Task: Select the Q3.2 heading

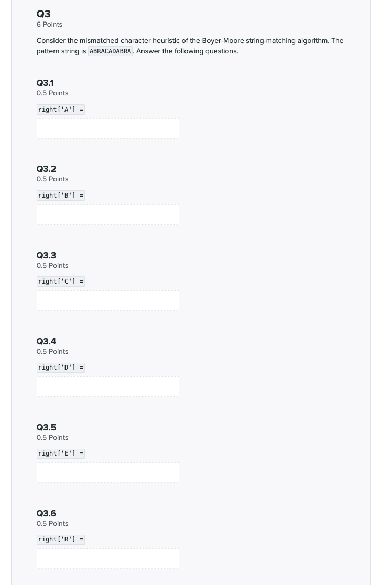Action: pos(46,169)
